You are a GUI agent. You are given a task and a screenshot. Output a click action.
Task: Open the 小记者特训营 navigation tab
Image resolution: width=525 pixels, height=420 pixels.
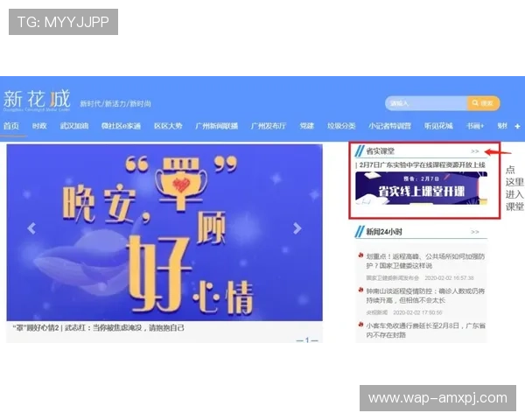click(x=389, y=126)
